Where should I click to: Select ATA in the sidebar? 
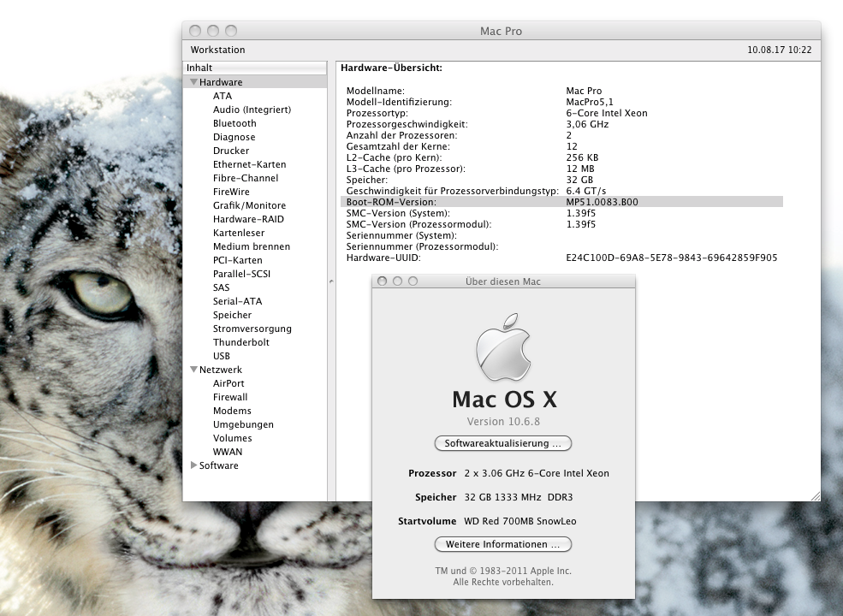click(222, 96)
